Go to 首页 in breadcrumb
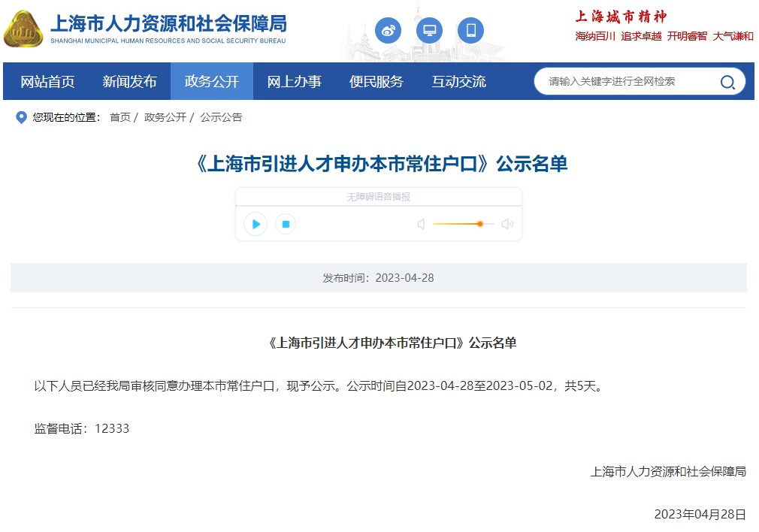The width and height of the screenshot is (759, 532). [x=120, y=117]
